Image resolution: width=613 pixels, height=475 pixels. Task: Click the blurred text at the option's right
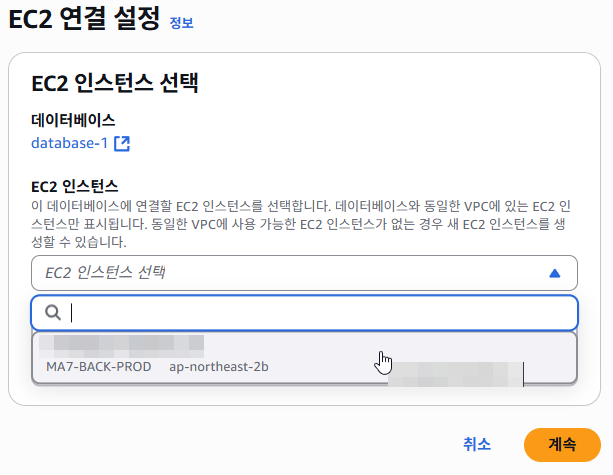455,374
